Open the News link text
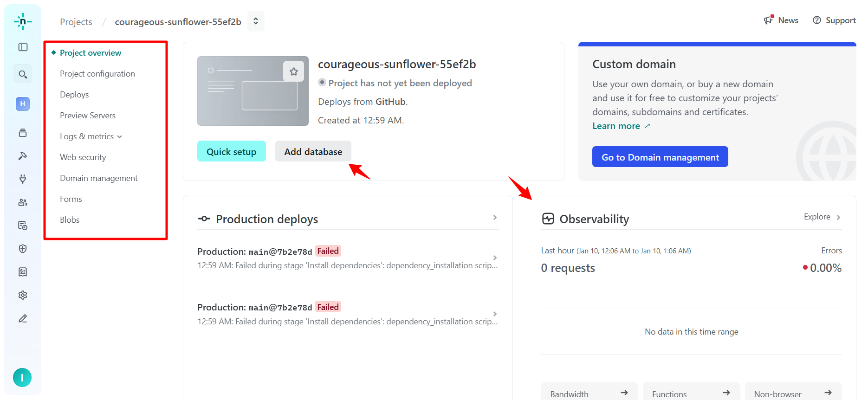 tap(788, 20)
